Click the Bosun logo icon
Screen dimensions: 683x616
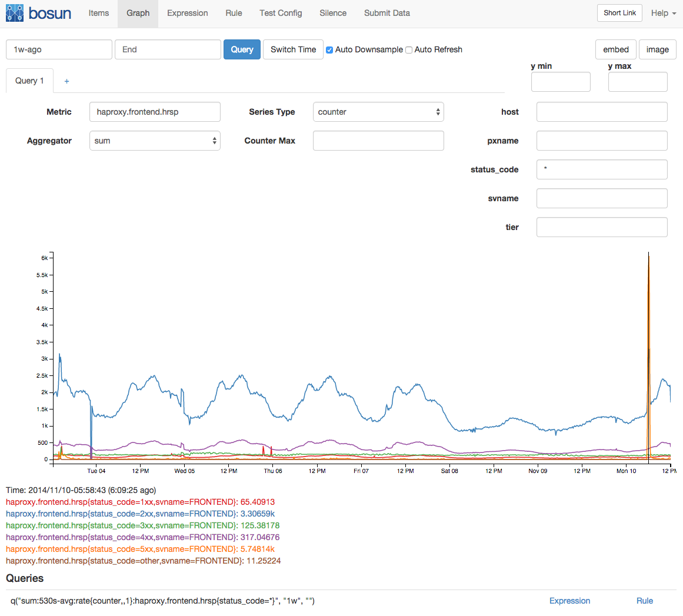(15, 13)
